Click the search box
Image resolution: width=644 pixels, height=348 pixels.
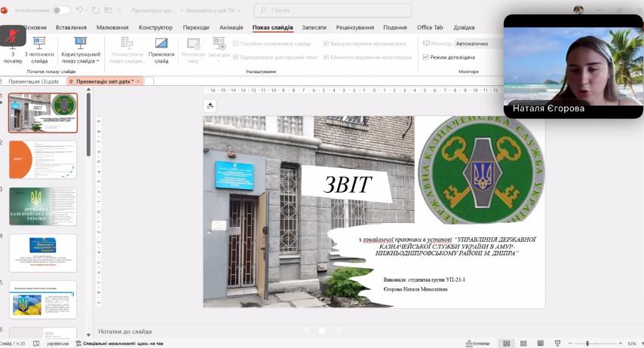tap(333, 11)
